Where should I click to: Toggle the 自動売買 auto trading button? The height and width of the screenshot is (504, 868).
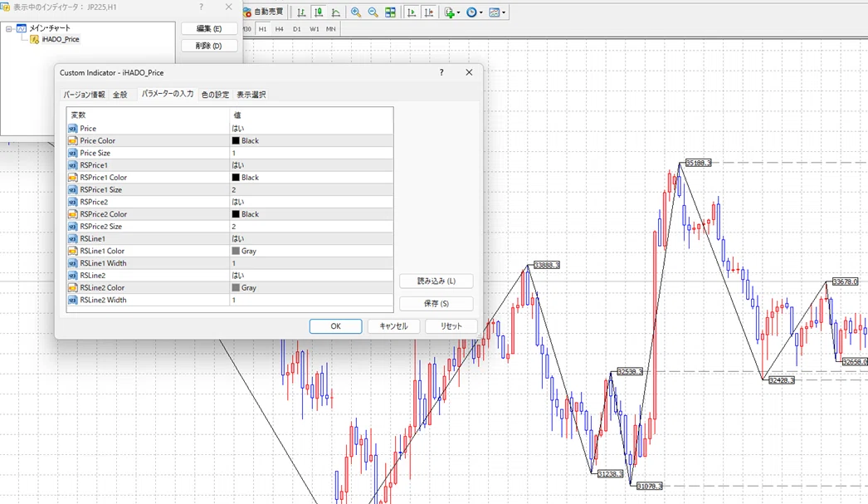pos(264,12)
